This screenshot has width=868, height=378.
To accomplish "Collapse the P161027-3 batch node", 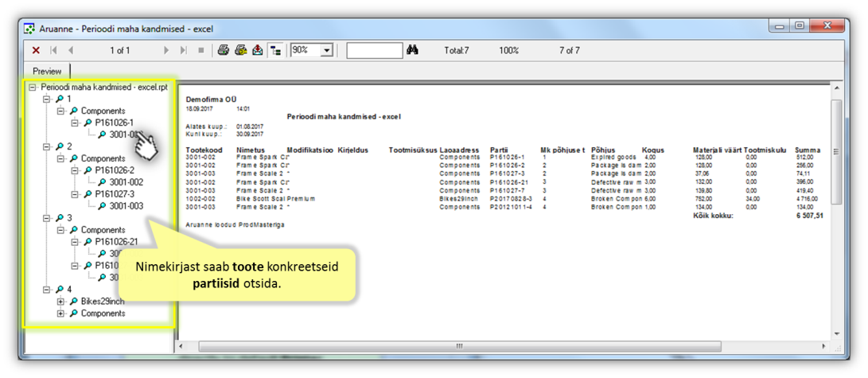I will click(x=75, y=194).
